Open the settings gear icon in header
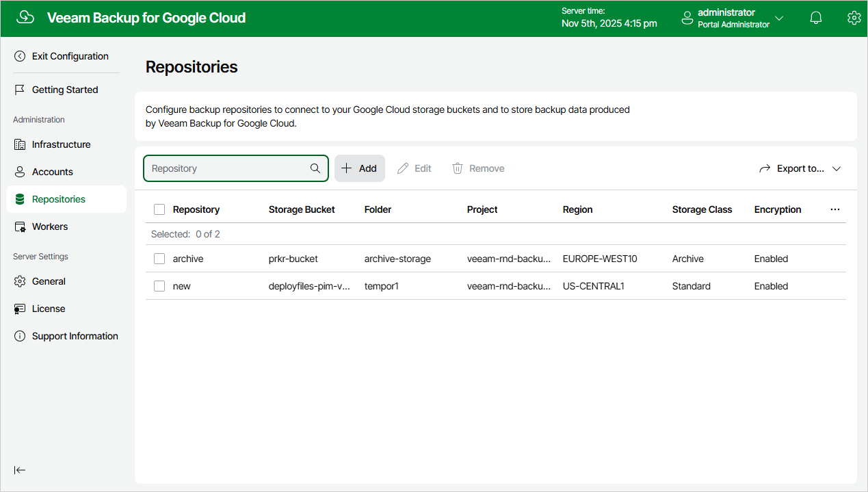Screen dimensions: 868x492 click(x=854, y=18)
